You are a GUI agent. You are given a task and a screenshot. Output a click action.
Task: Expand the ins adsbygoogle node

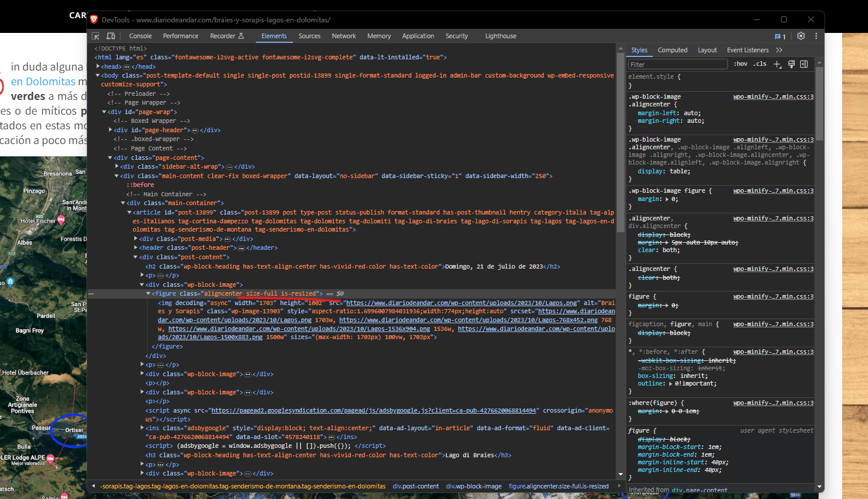(x=142, y=428)
